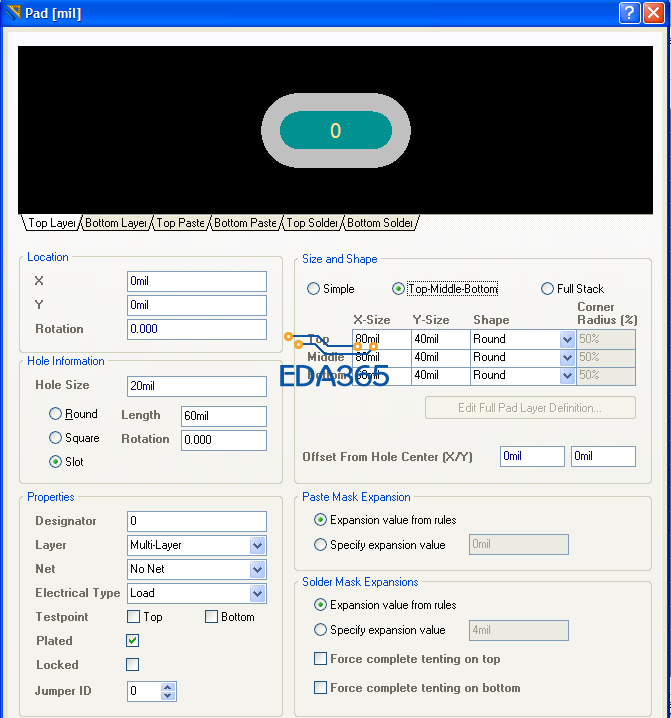Click the Location X input field
Viewport: 671px width, 718px height.
coord(197,281)
